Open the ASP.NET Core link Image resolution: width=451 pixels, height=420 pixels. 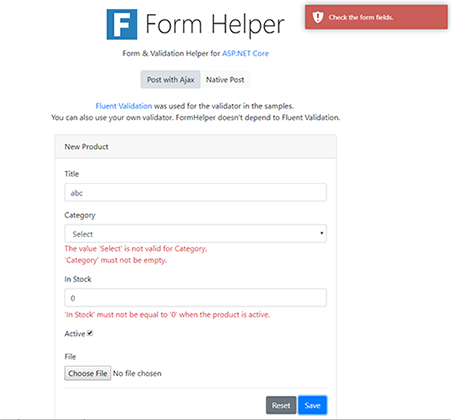click(x=245, y=53)
